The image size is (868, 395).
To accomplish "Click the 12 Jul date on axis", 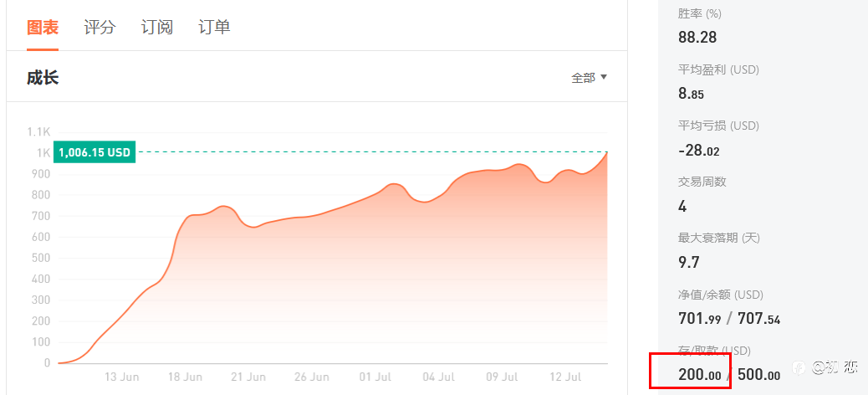I will [x=566, y=377].
